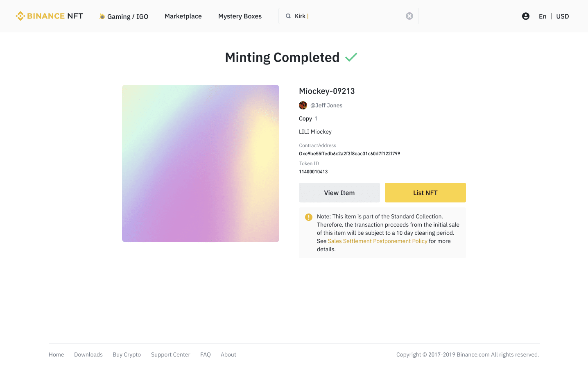Click the NFT gradient artwork thumbnail
The height and width of the screenshot is (368, 588).
click(201, 164)
